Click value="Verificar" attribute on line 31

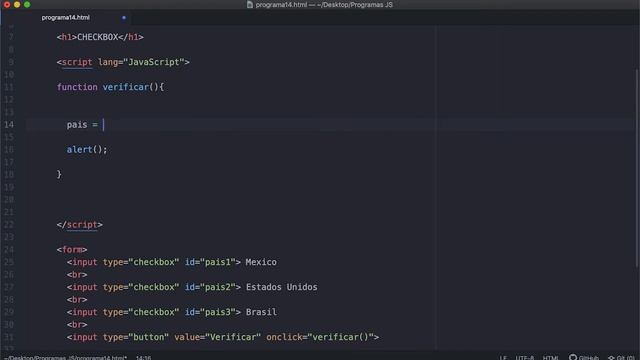click(x=218, y=337)
